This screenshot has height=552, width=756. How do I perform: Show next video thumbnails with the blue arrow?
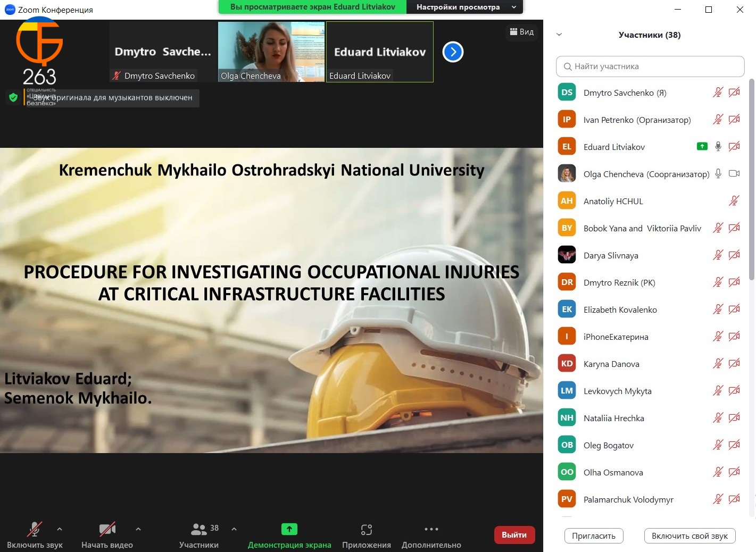[453, 52]
